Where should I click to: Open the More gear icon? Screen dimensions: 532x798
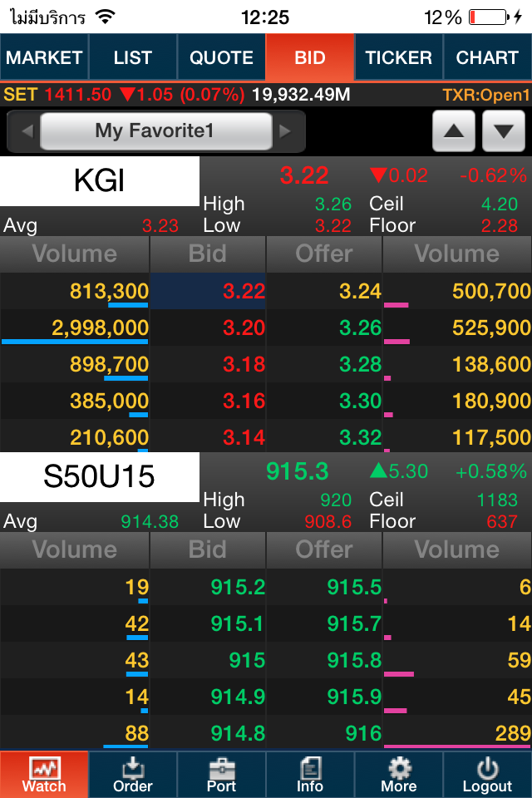pyautogui.click(x=399, y=768)
